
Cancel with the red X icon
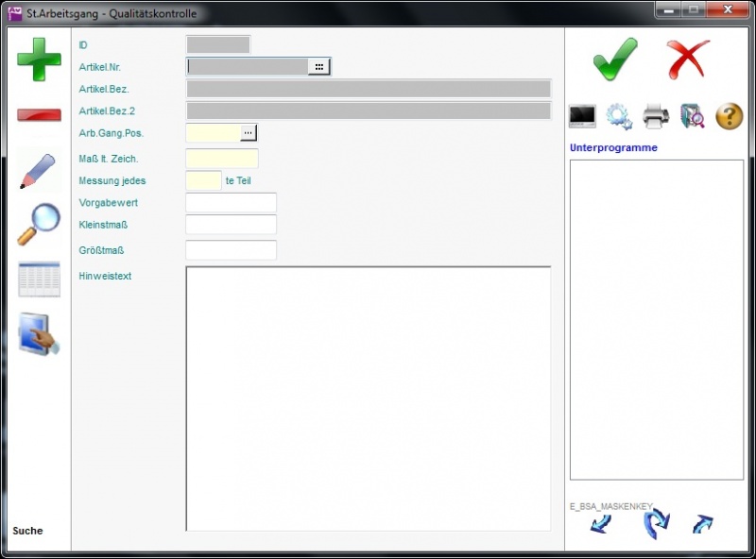[687, 59]
